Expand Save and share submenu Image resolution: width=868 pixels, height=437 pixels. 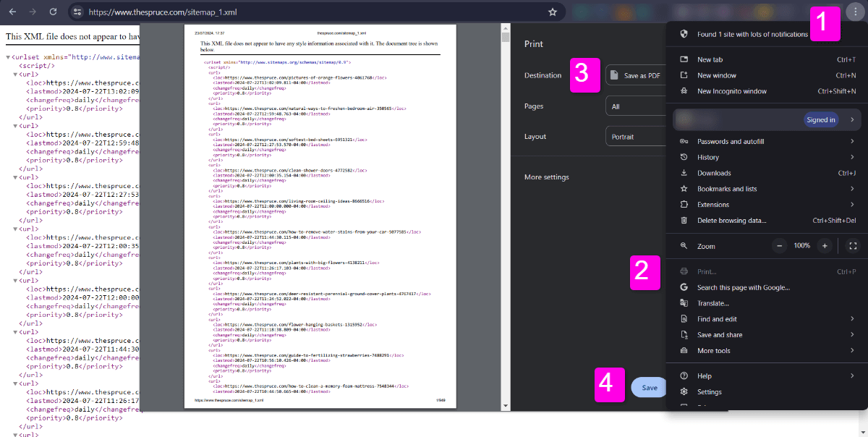[x=767, y=335]
